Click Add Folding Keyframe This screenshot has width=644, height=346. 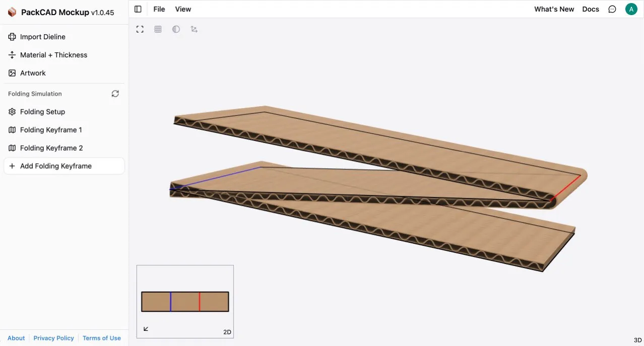coord(55,166)
